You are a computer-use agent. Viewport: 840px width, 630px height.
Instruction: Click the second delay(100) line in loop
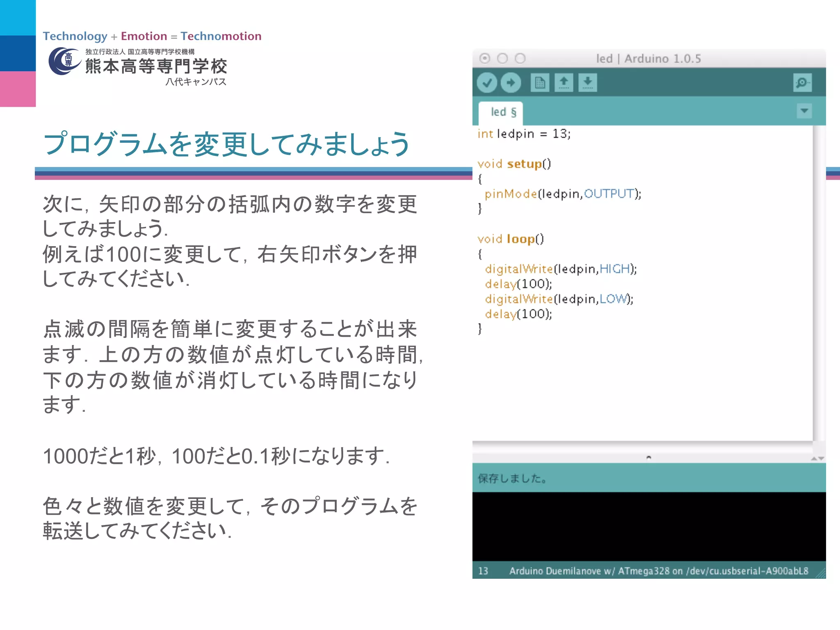518,314
